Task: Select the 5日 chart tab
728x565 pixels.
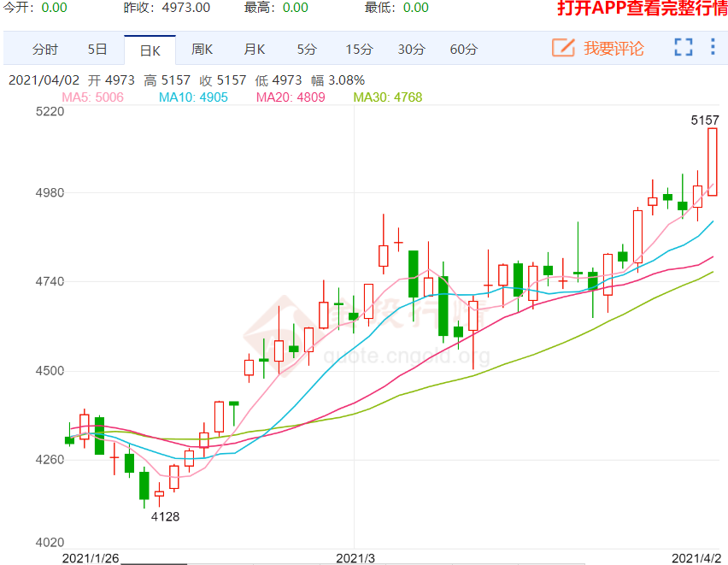Action: click(97, 49)
